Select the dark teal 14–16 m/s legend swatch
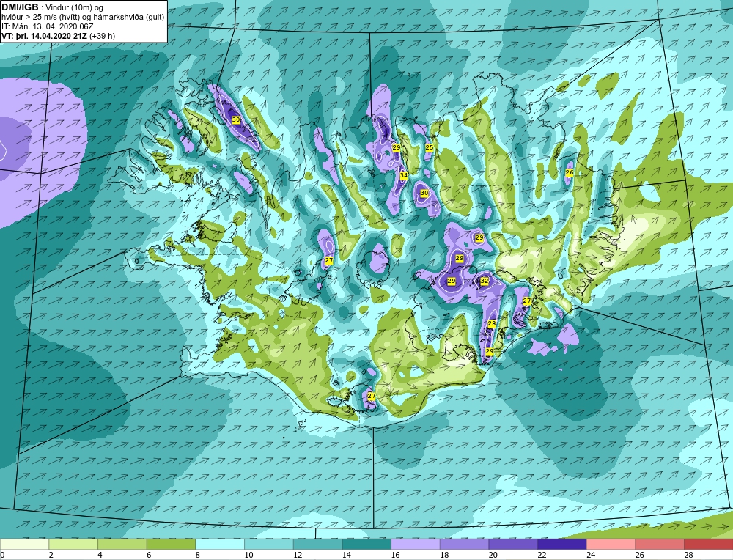The width and height of the screenshot is (733, 560). [x=366, y=545]
